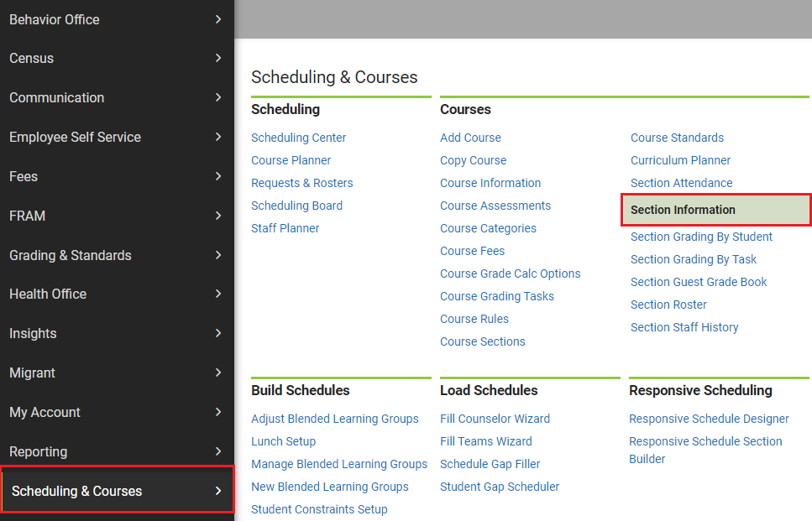
Task: Open Scheduling Center link
Action: pyautogui.click(x=298, y=138)
